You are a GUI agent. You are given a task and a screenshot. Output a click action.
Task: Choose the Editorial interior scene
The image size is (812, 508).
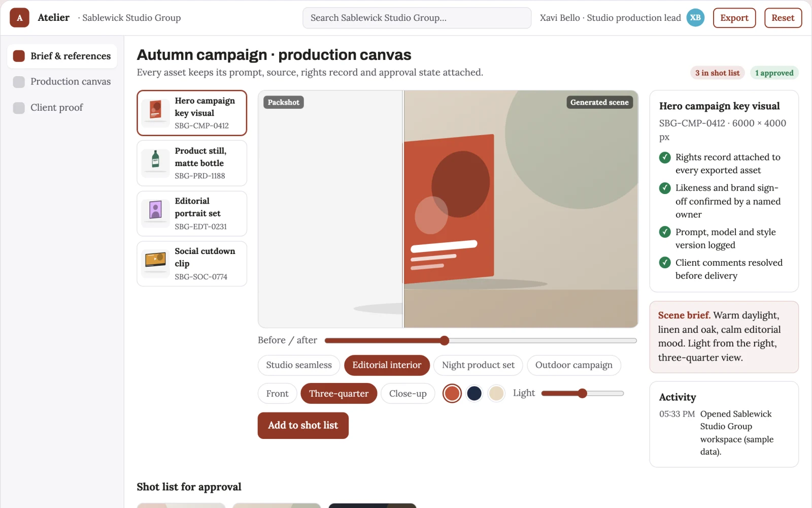[x=387, y=365]
